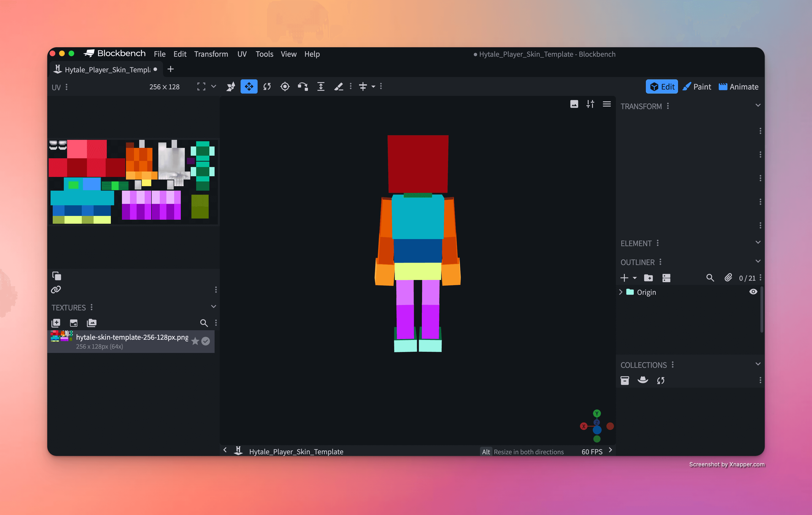This screenshot has height=515, width=812.
Task: Open a new project tab with plus button
Action: [x=171, y=69]
